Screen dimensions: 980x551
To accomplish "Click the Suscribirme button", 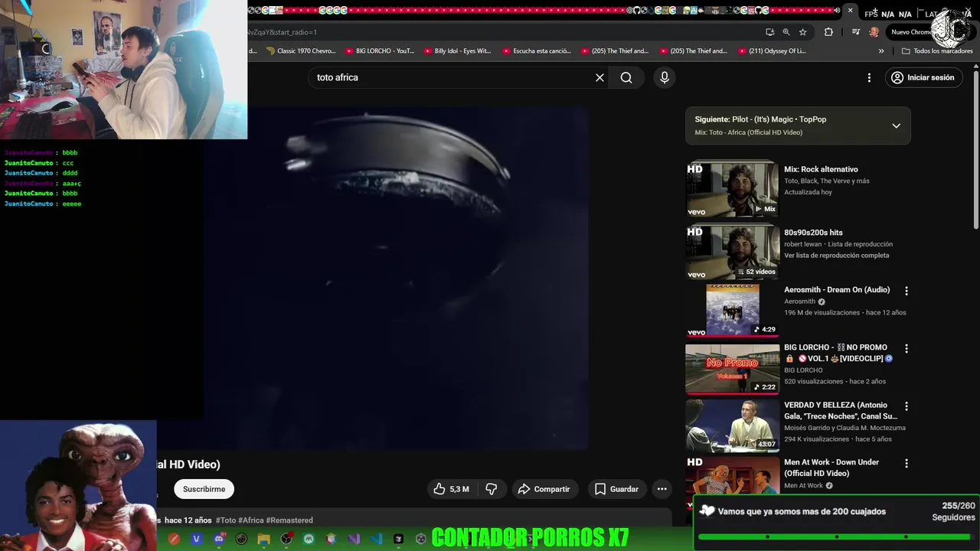I will [x=204, y=489].
